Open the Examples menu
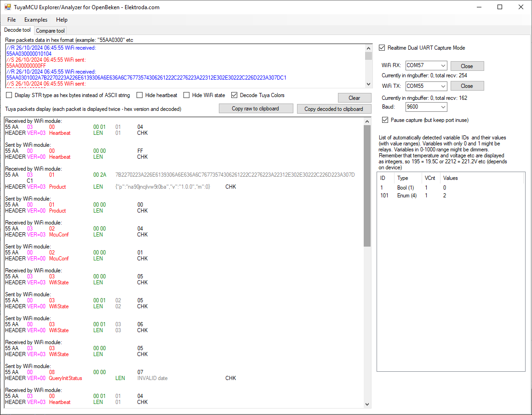Image resolution: width=532 pixels, height=415 pixels. [x=35, y=20]
